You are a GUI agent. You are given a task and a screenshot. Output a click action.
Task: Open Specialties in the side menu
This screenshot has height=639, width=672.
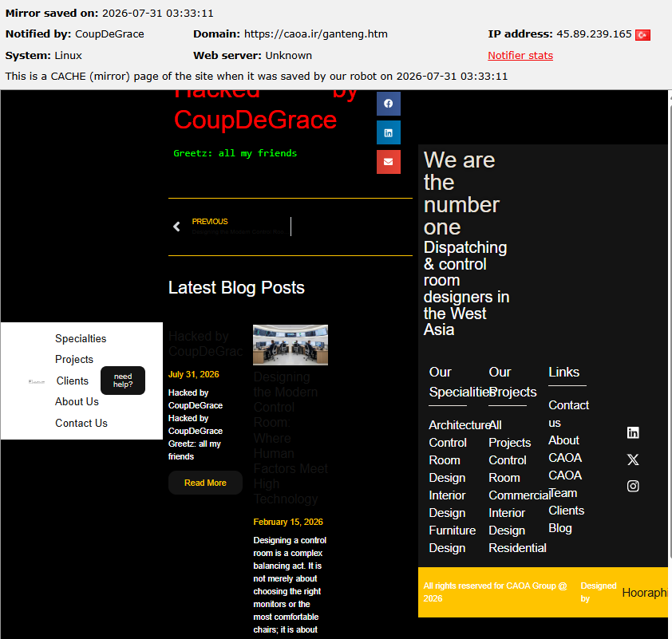tap(81, 338)
